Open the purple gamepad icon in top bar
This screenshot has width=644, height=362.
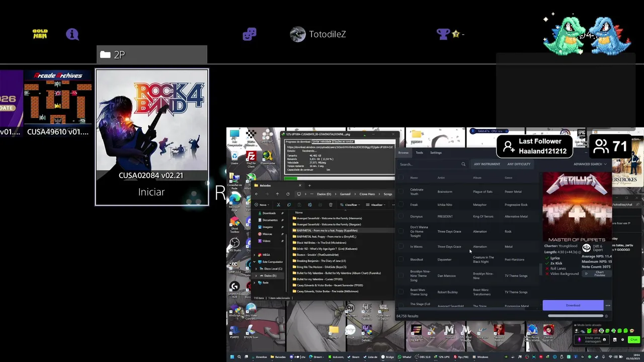pyautogui.click(x=249, y=34)
